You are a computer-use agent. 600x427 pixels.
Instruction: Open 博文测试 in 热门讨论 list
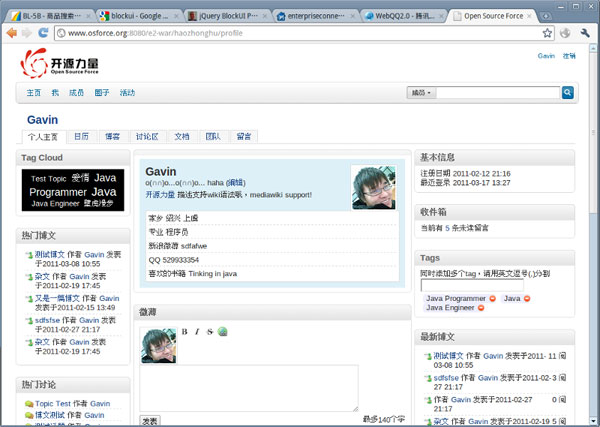[x=50, y=415]
